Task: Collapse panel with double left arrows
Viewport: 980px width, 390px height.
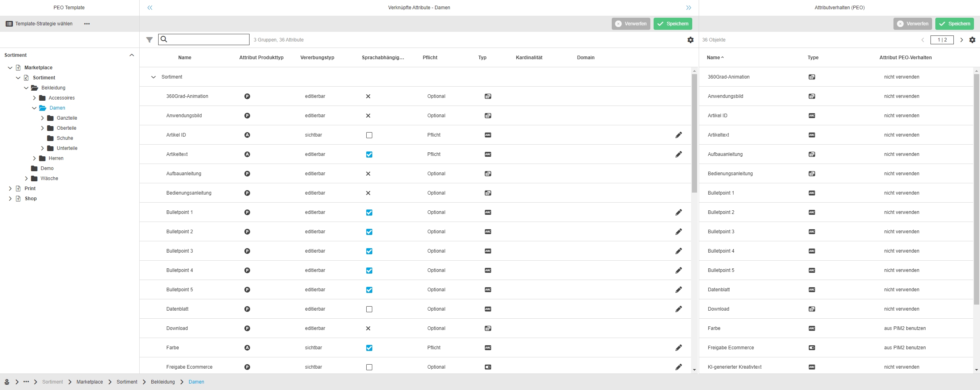Action: point(150,8)
